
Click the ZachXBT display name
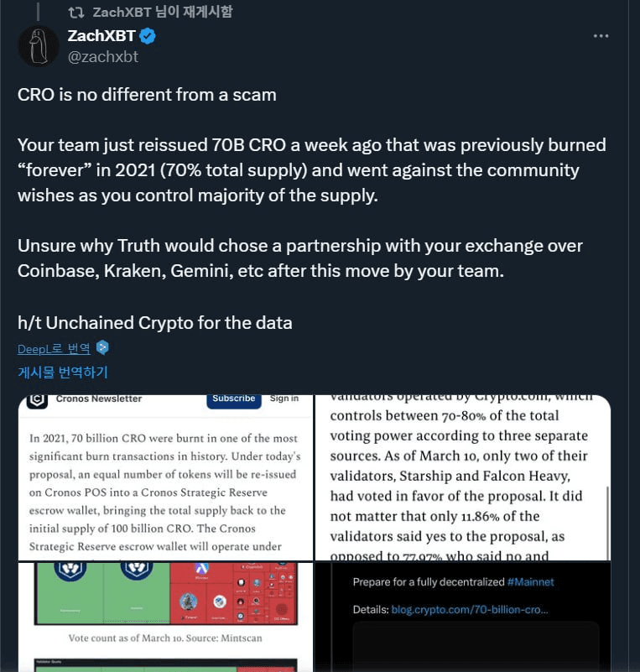[x=101, y=36]
